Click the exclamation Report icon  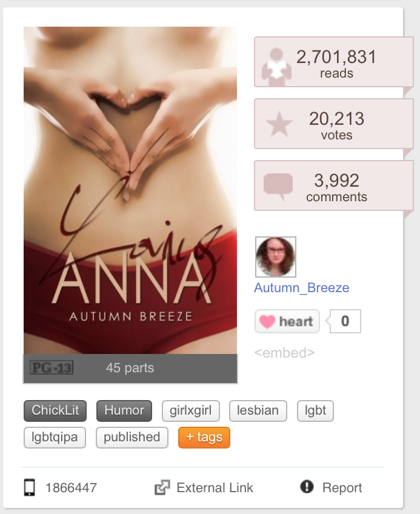point(307,487)
